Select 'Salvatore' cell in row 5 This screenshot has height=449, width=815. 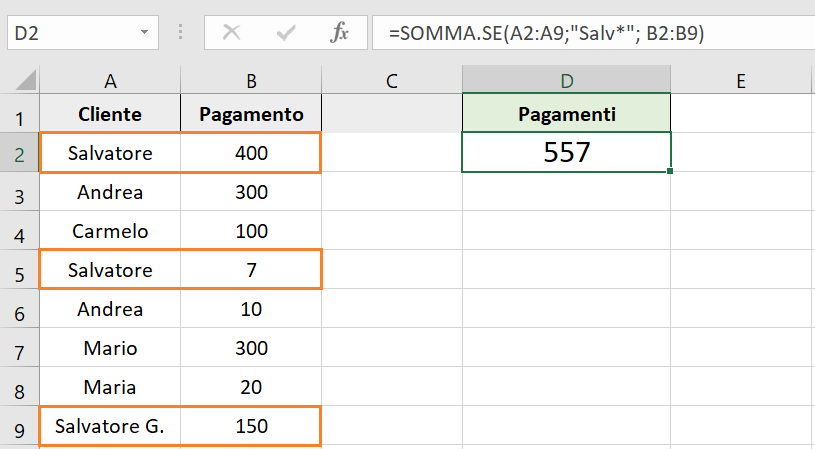[x=110, y=270]
